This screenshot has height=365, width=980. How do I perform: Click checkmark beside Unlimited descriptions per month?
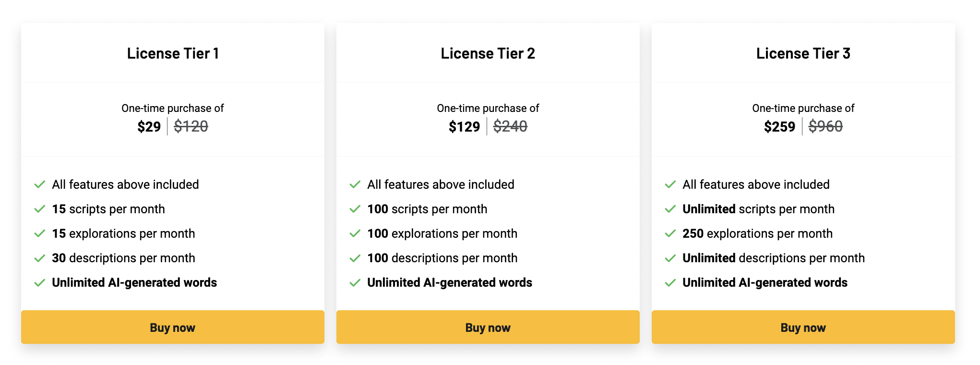(670, 258)
